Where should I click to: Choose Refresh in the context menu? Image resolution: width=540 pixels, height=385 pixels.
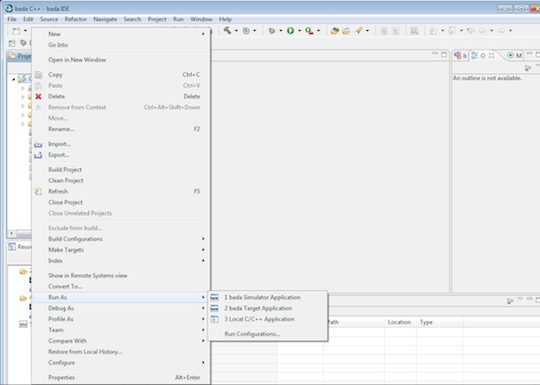[x=121, y=191]
